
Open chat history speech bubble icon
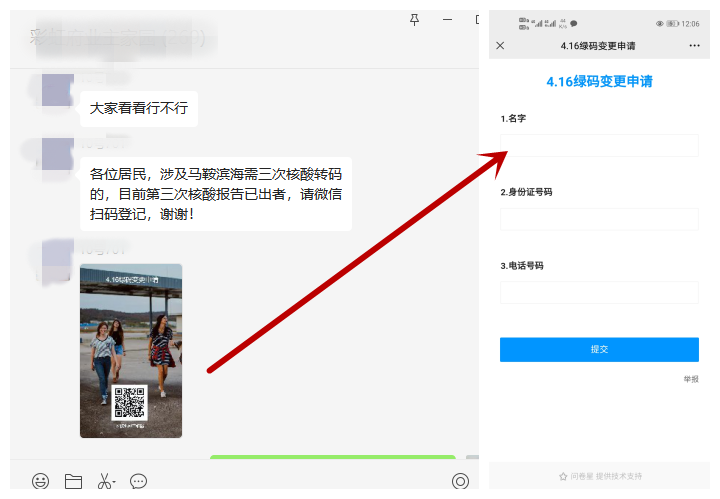(x=139, y=481)
